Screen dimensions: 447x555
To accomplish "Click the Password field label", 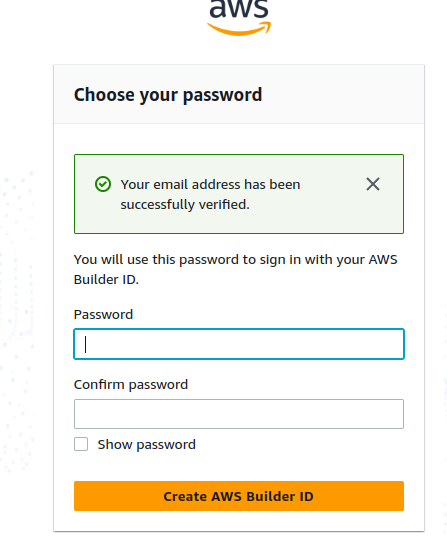I will coord(103,314).
